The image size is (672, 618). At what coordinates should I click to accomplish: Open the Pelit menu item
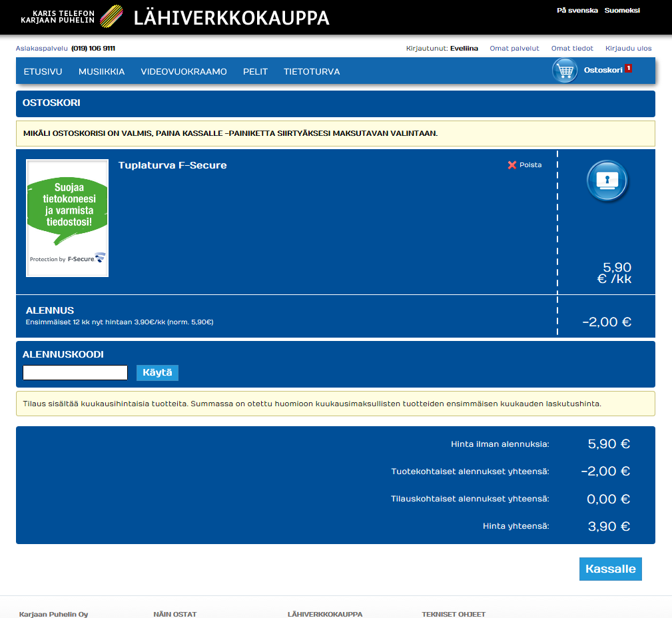[x=256, y=71]
